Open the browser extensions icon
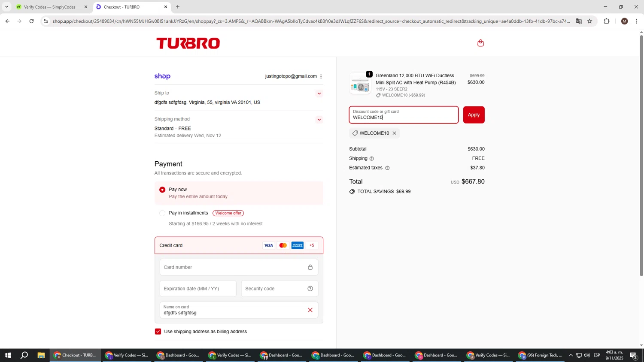The width and height of the screenshot is (644, 362). (607, 21)
